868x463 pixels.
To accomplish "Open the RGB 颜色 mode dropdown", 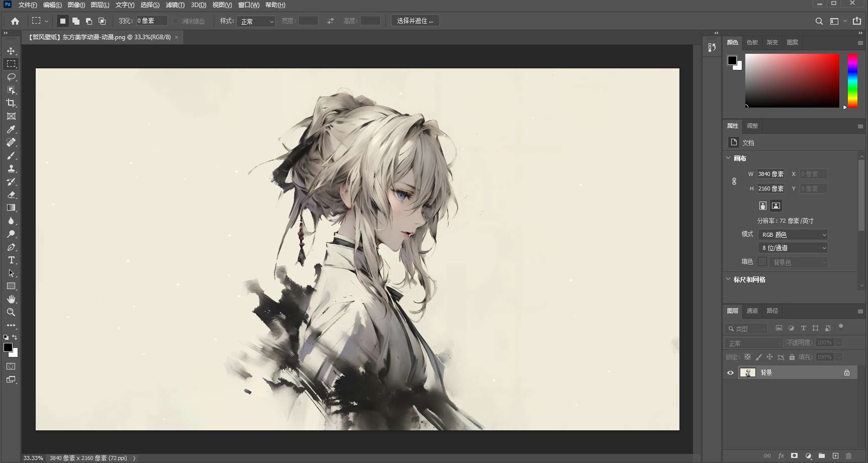I will pos(793,235).
